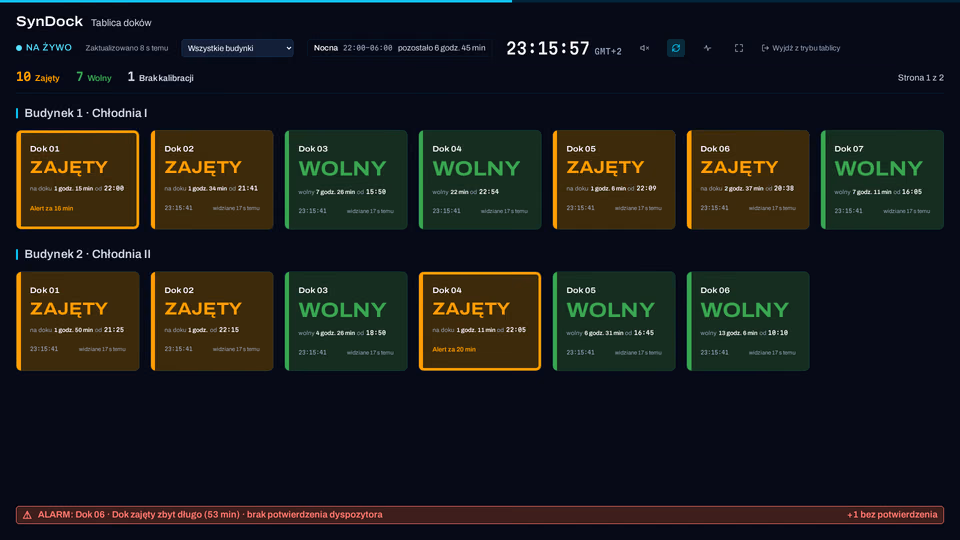
Task: Open Budynek 2 Dok 04 card with 20 min alert
Action: (480, 321)
